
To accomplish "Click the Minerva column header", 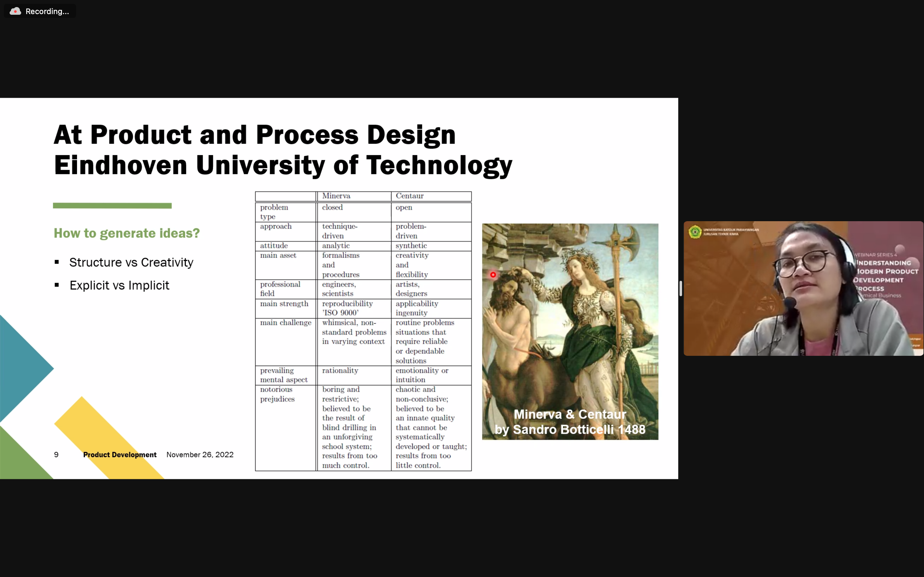I will pyautogui.click(x=336, y=196).
